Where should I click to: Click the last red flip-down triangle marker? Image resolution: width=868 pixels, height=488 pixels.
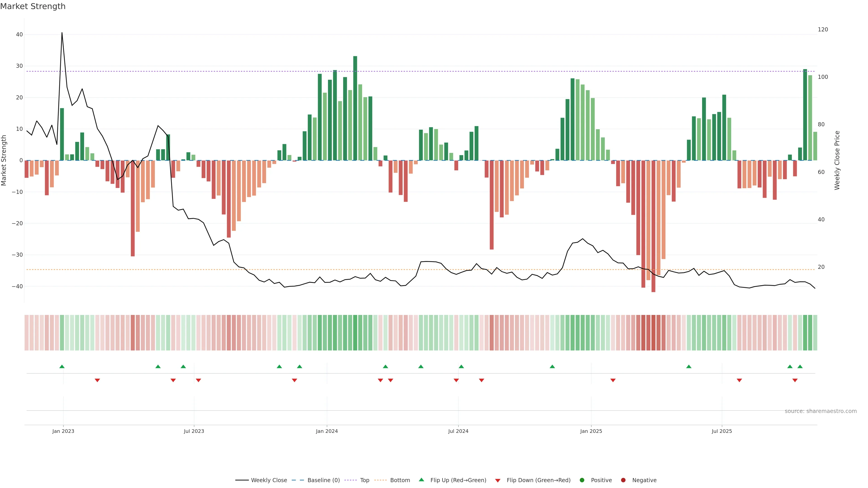coord(795,380)
